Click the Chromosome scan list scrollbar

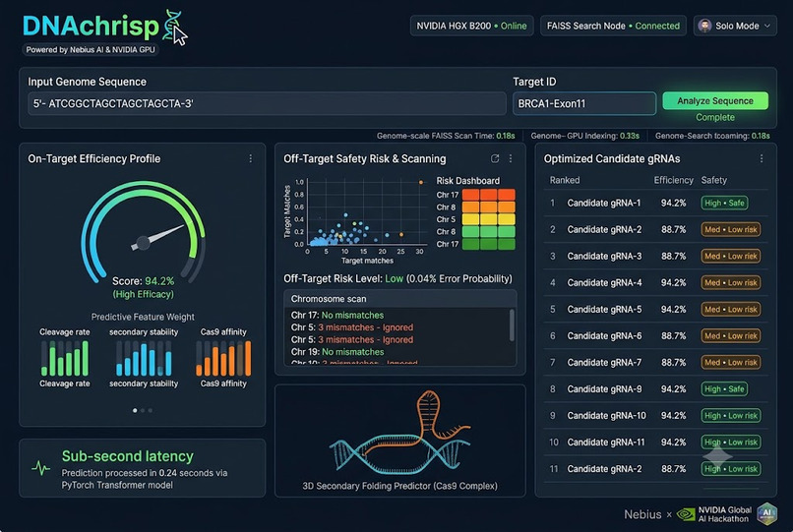[x=512, y=325]
